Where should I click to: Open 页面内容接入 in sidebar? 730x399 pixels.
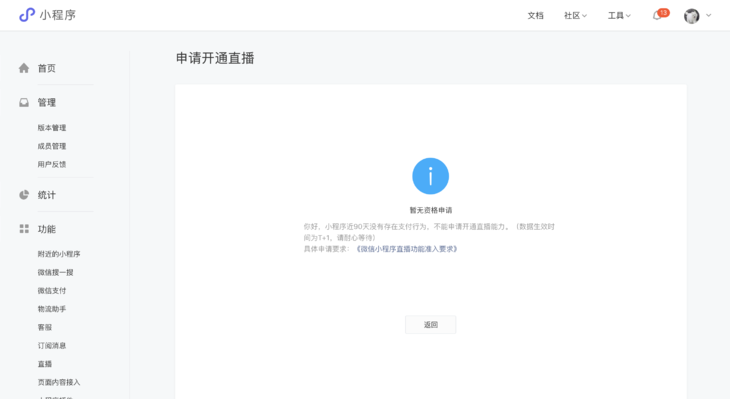tap(59, 382)
